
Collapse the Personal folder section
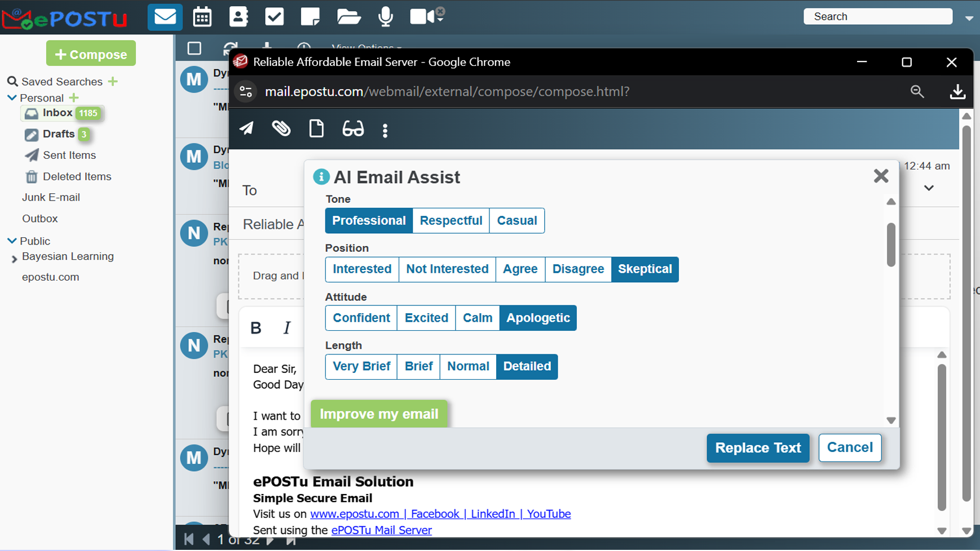pyautogui.click(x=11, y=97)
